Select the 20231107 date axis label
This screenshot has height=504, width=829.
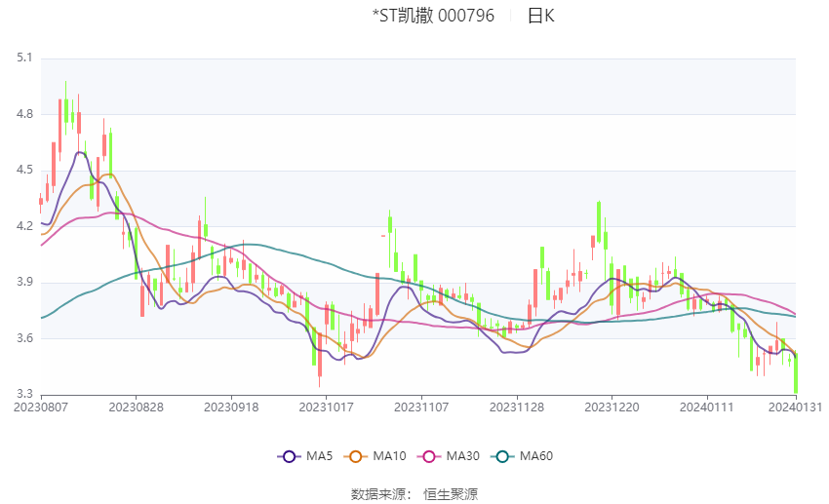421,407
